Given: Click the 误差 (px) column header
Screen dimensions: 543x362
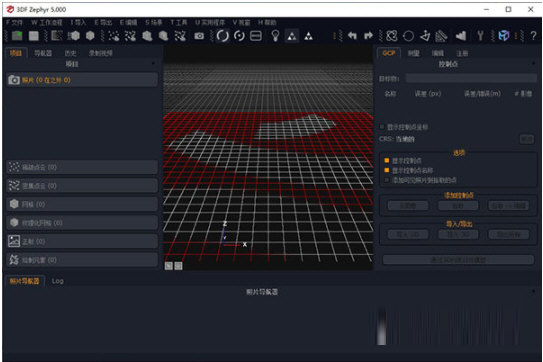Looking at the screenshot, I should click(x=428, y=94).
